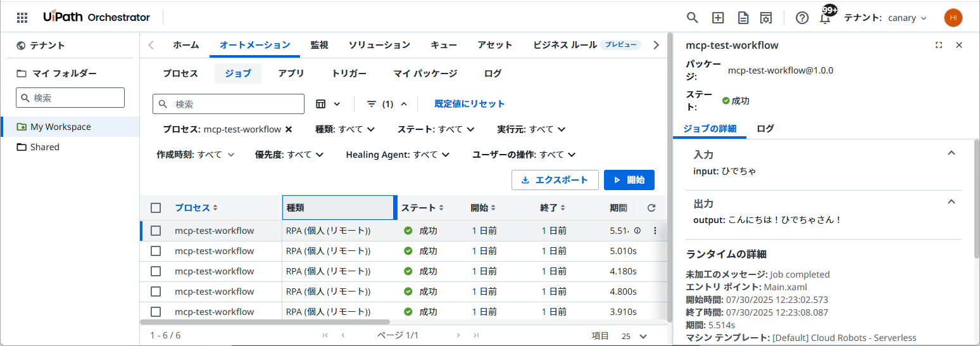Click the folder search input
This screenshot has height=346, width=980.
[70, 98]
